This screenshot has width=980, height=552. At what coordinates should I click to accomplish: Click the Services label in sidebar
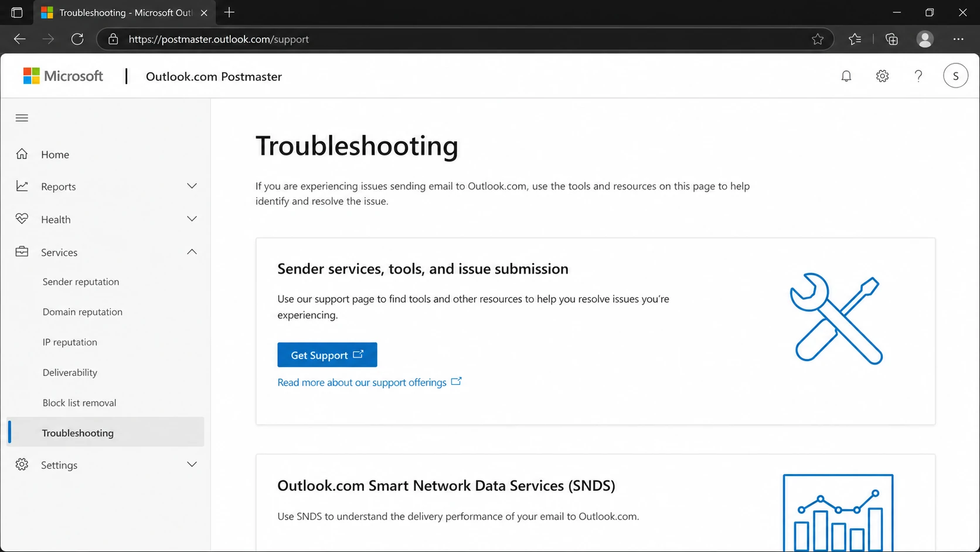coord(59,252)
